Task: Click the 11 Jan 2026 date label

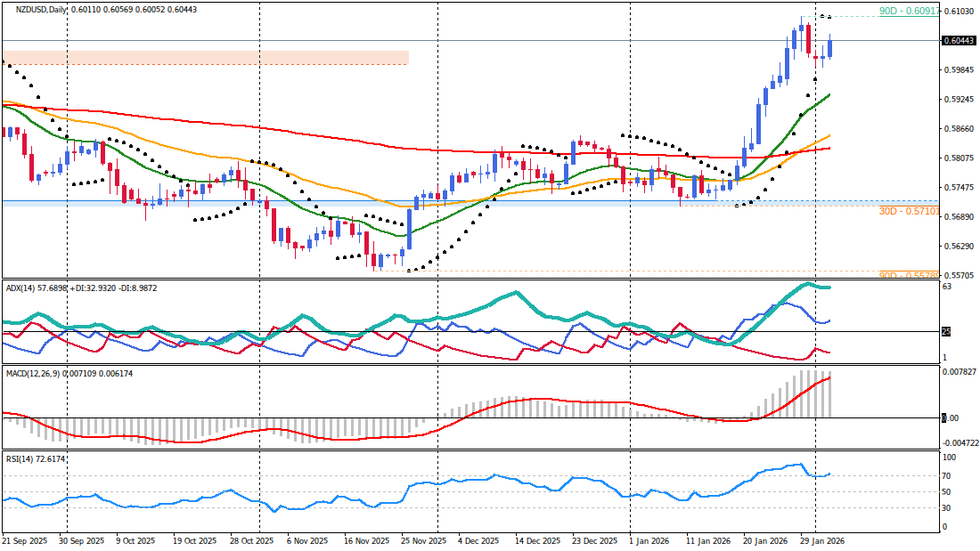Action: [x=708, y=541]
